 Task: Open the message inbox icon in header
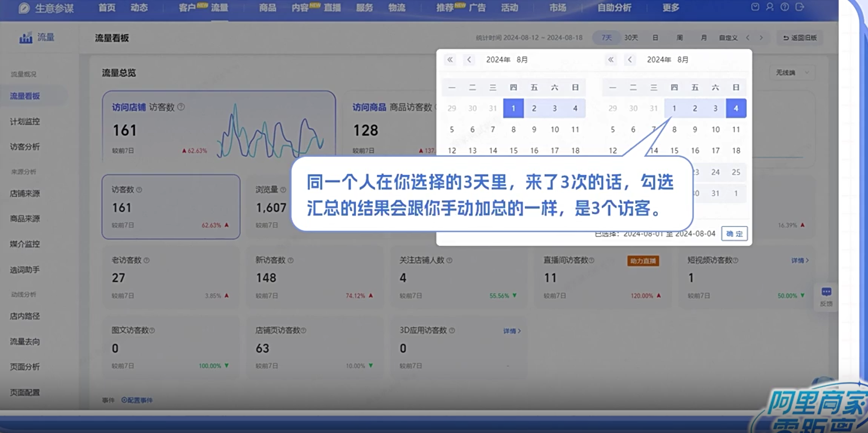tap(755, 7)
